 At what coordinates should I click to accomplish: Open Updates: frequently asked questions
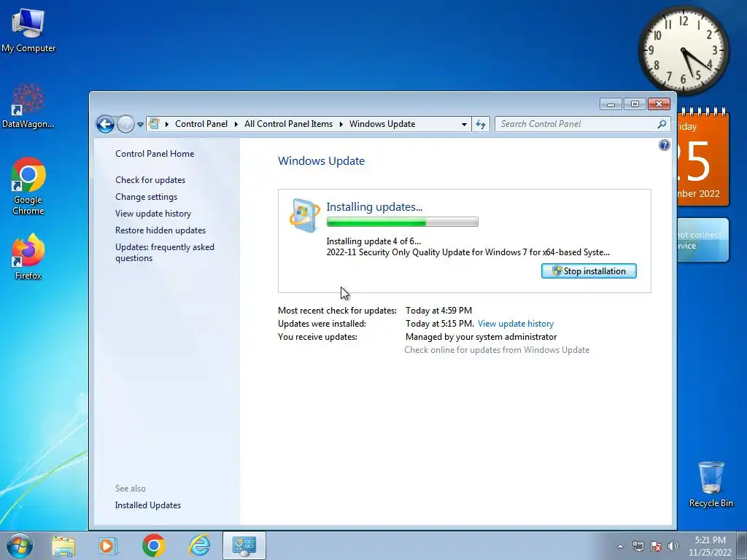tap(165, 252)
